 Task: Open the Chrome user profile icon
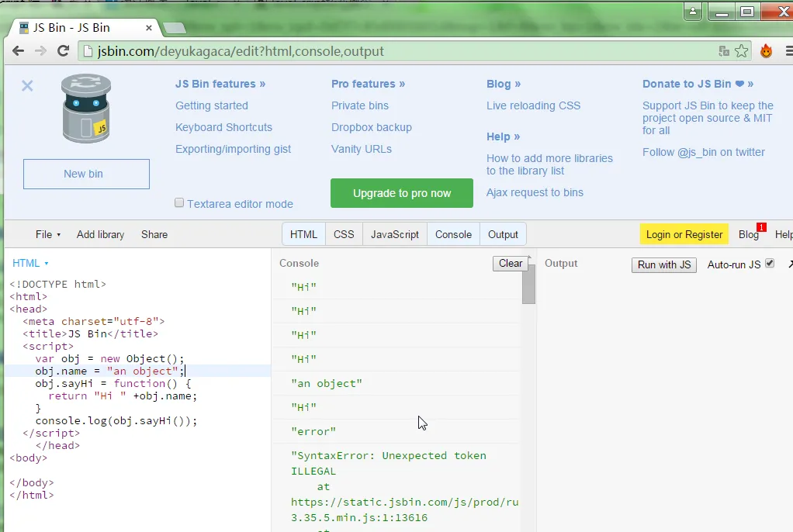pyautogui.click(x=693, y=12)
